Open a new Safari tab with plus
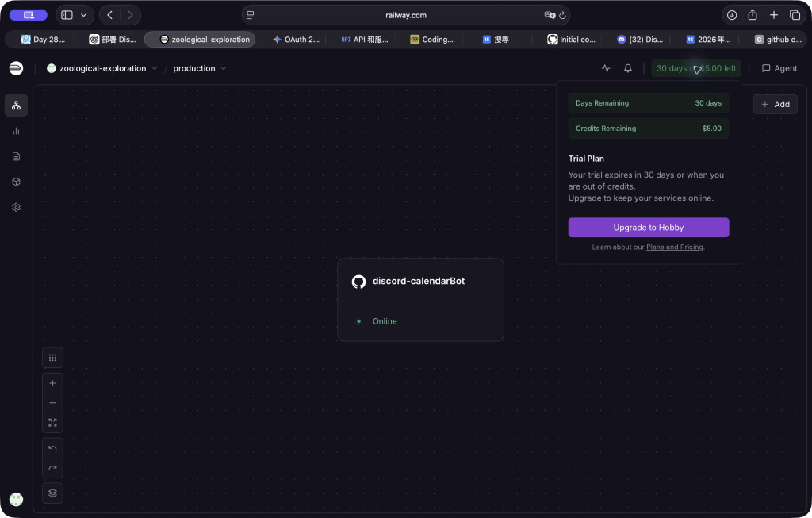Image resolution: width=812 pixels, height=518 pixels. click(774, 15)
